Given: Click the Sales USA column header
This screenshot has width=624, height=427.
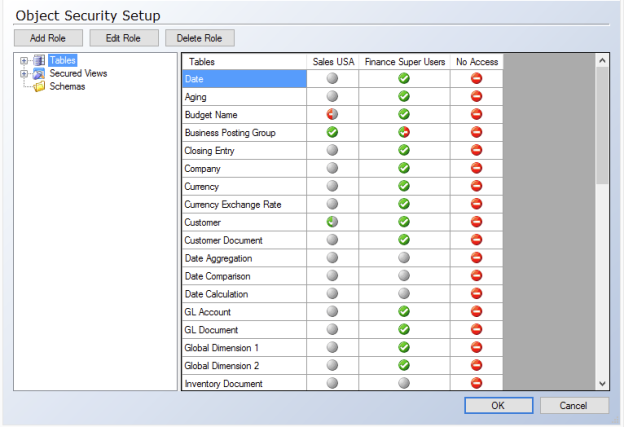Looking at the screenshot, I should [333, 62].
